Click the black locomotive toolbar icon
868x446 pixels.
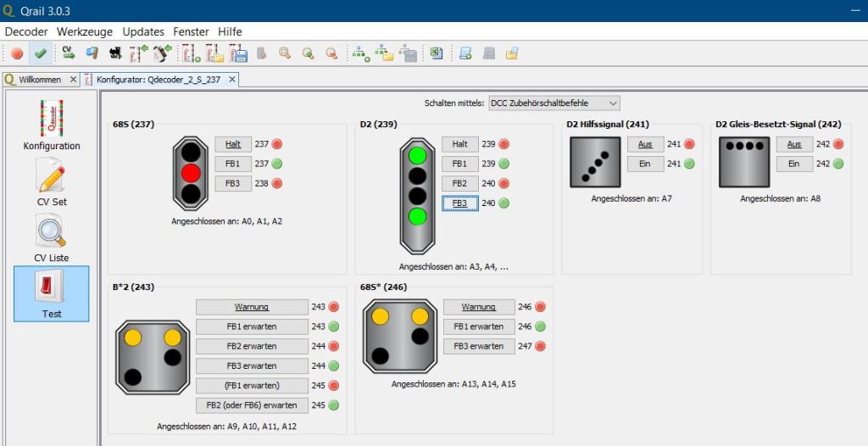(115, 53)
